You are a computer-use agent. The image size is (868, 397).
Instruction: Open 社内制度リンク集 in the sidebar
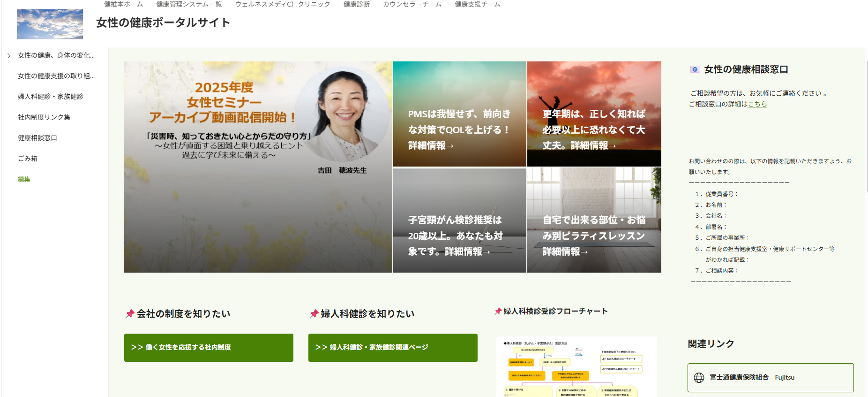click(44, 117)
